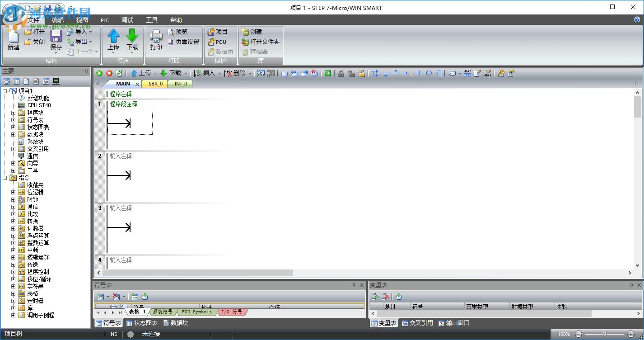This screenshot has height=340, width=644.
Task: Click the zoom slider in status bar
Action: click(605, 334)
